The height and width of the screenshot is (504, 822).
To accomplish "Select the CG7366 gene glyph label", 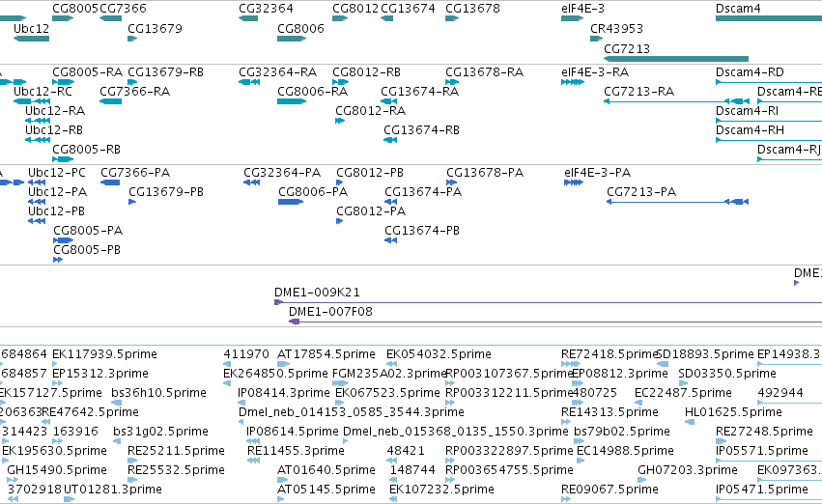I will (124, 9).
